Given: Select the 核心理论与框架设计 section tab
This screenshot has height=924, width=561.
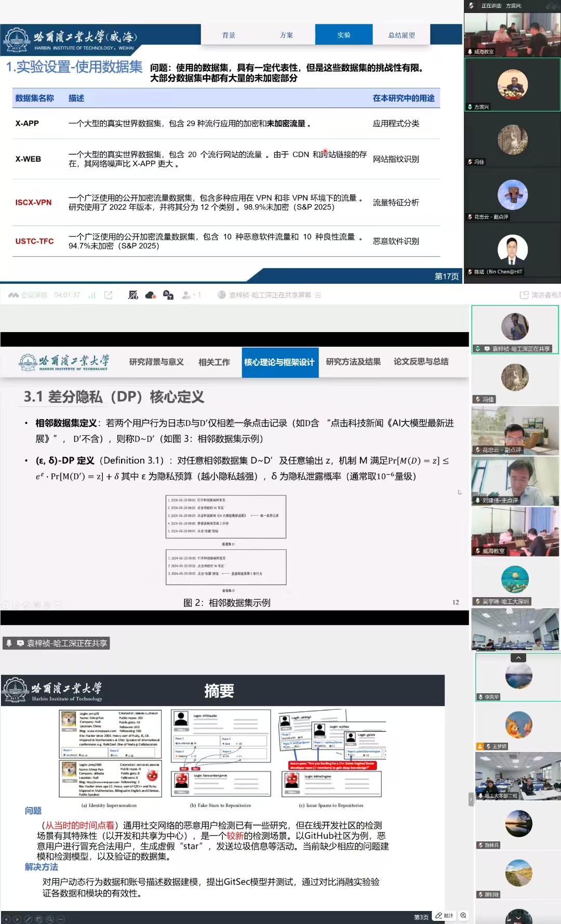Looking at the screenshot, I should click(279, 362).
